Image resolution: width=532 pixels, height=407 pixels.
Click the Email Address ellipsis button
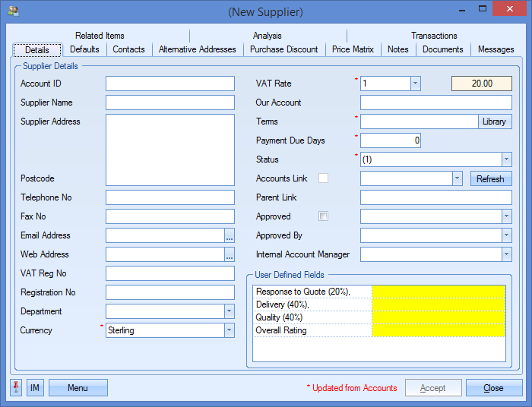coord(230,235)
